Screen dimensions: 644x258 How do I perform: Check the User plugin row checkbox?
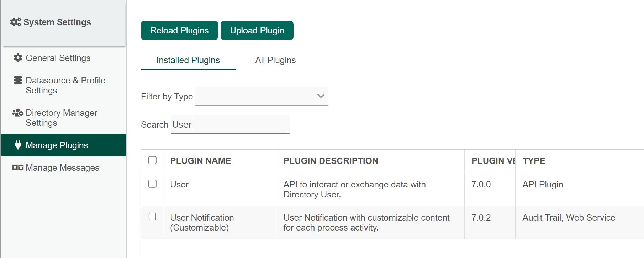tap(152, 184)
